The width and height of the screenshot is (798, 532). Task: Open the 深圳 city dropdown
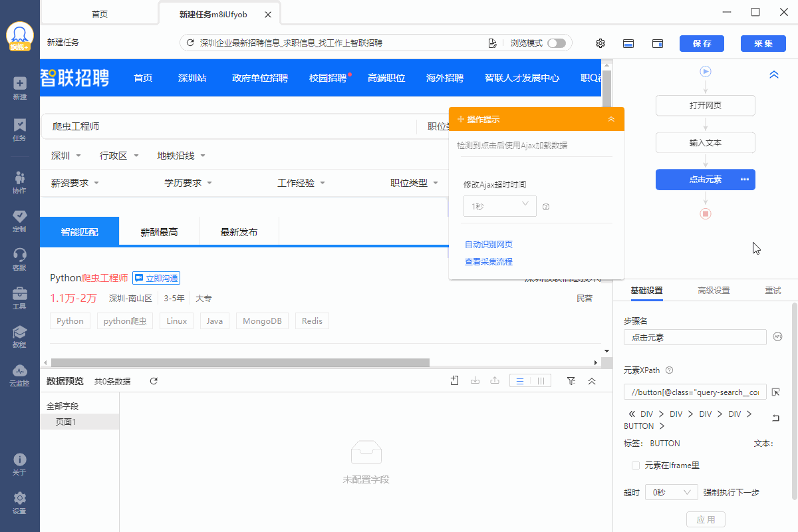tap(66, 156)
